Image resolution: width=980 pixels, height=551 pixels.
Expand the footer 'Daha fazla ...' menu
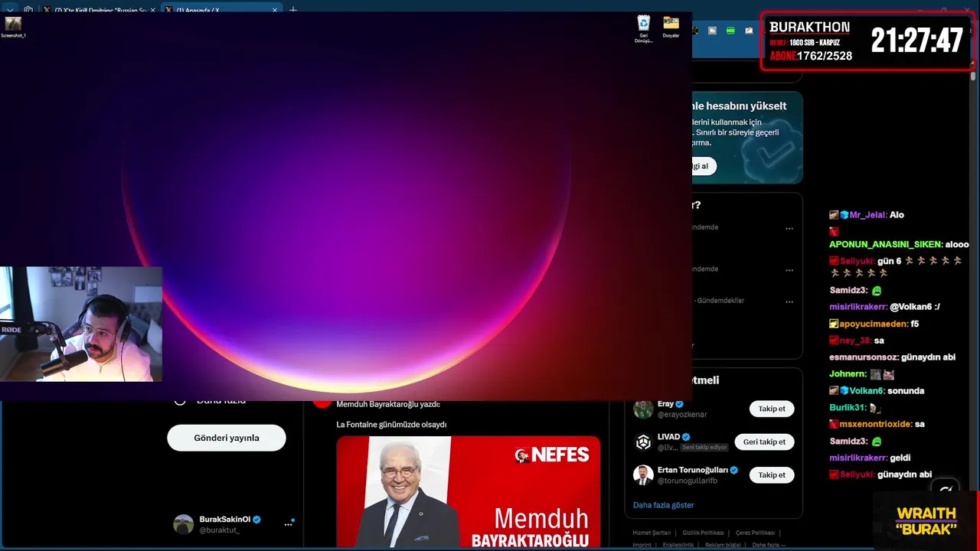coord(769,545)
